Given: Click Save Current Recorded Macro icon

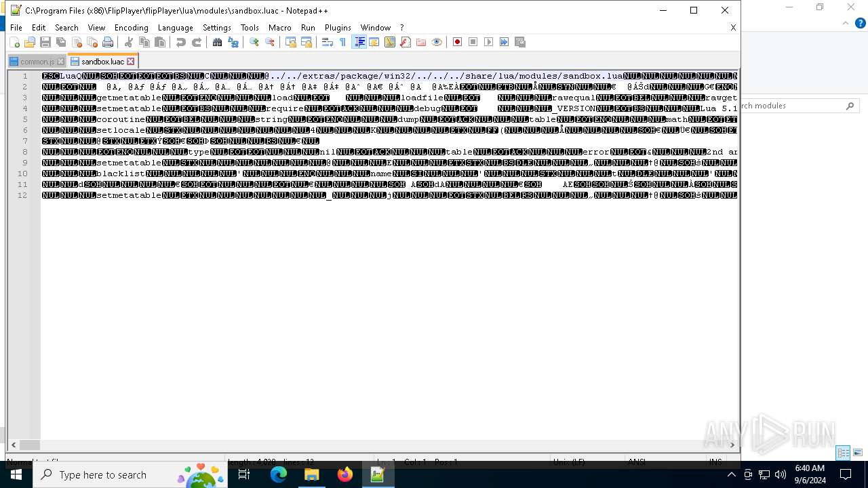Looking at the screenshot, I should [x=520, y=42].
